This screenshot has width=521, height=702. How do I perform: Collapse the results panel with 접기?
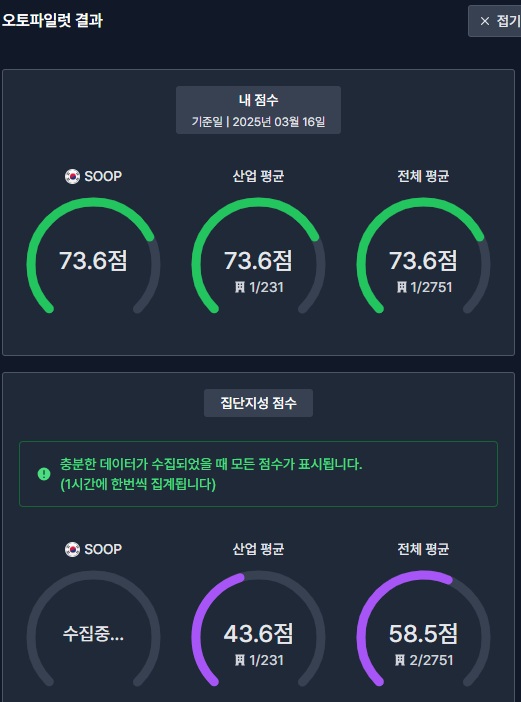[x=495, y=21]
